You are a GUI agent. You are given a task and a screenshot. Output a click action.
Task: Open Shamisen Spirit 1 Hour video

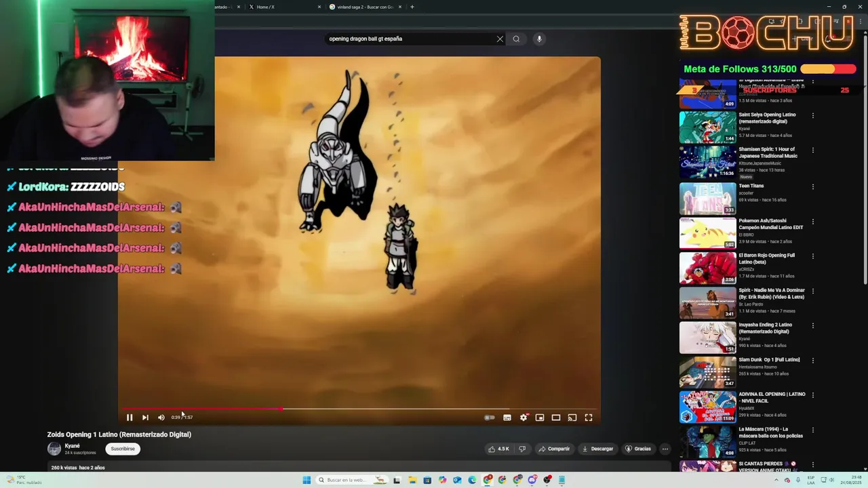(707, 161)
